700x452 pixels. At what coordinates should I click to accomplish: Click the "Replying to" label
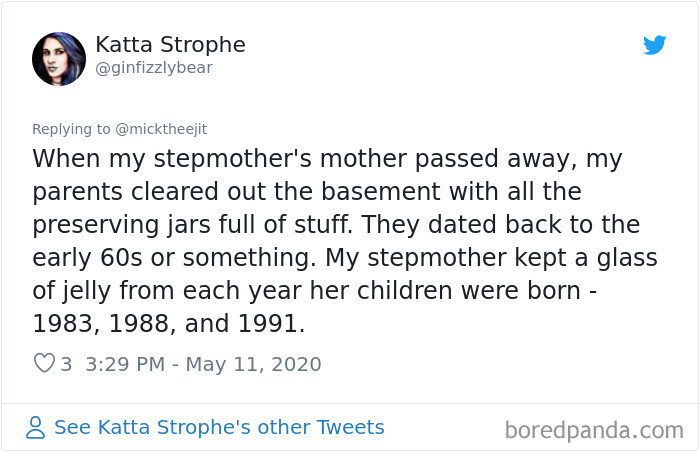click(x=71, y=128)
